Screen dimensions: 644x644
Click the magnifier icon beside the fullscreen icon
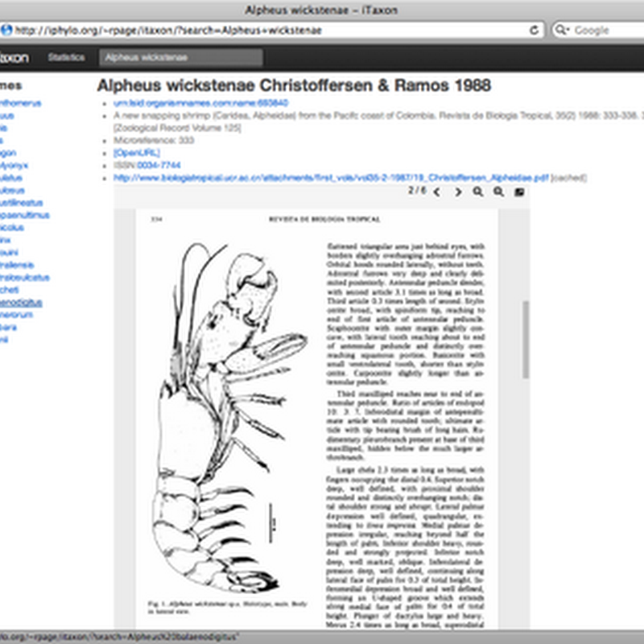pyautogui.click(x=498, y=192)
